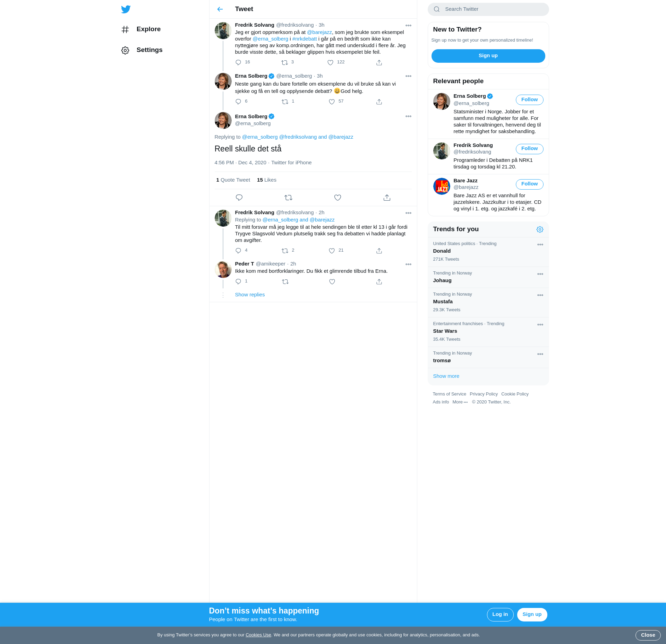The width and height of the screenshot is (666, 644).
Task: Follow Bare Jazz
Action: click(x=529, y=184)
